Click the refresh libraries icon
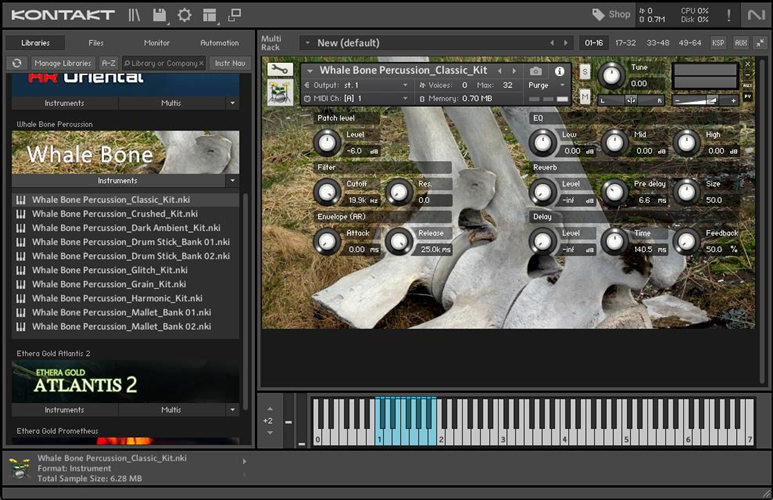 [x=17, y=63]
